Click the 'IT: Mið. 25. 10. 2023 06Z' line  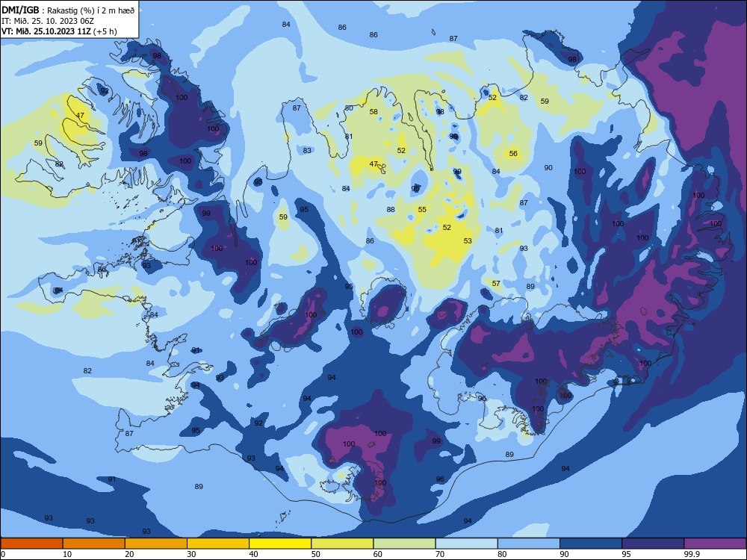48,21
